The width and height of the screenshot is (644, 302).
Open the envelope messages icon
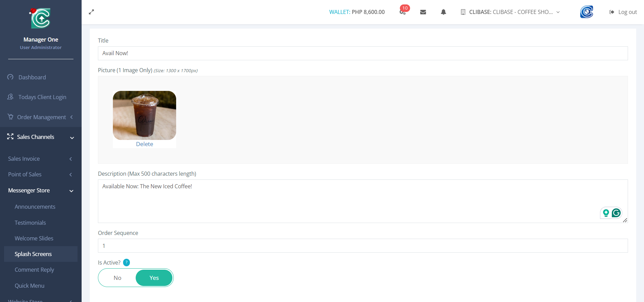[423, 12]
